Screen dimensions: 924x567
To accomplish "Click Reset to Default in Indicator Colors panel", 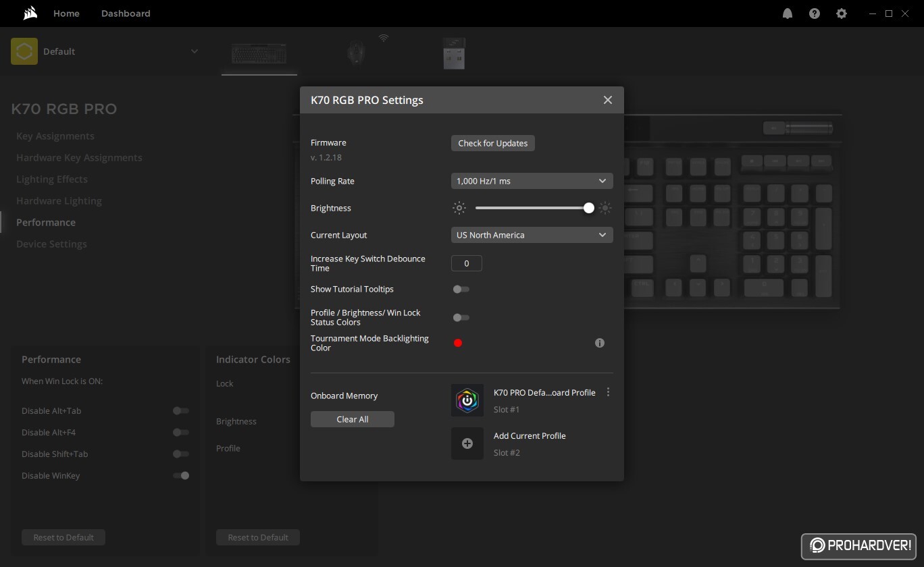I will 258,537.
